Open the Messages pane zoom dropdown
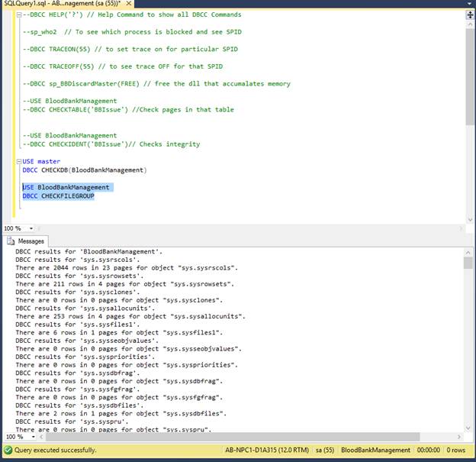Image resolution: width=476 pixels, height=462 pixels. (x=33, y=437)
